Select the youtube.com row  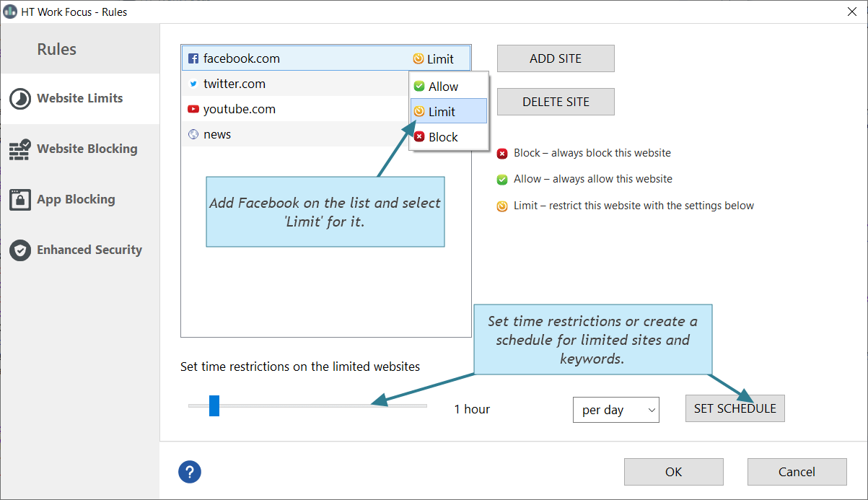pyautogui.click(x=295, y=109)
